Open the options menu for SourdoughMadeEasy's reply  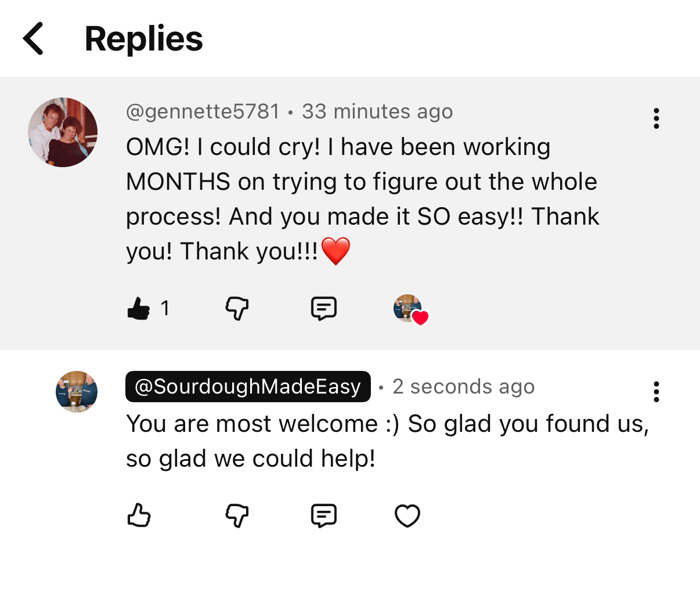point(656,392)
